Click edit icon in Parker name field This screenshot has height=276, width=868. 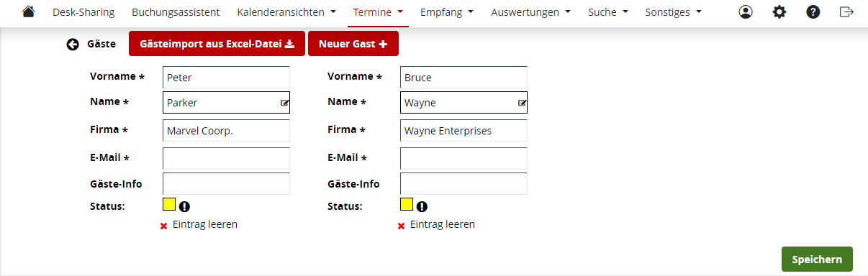pyautogui.click(x=285, y=103)
